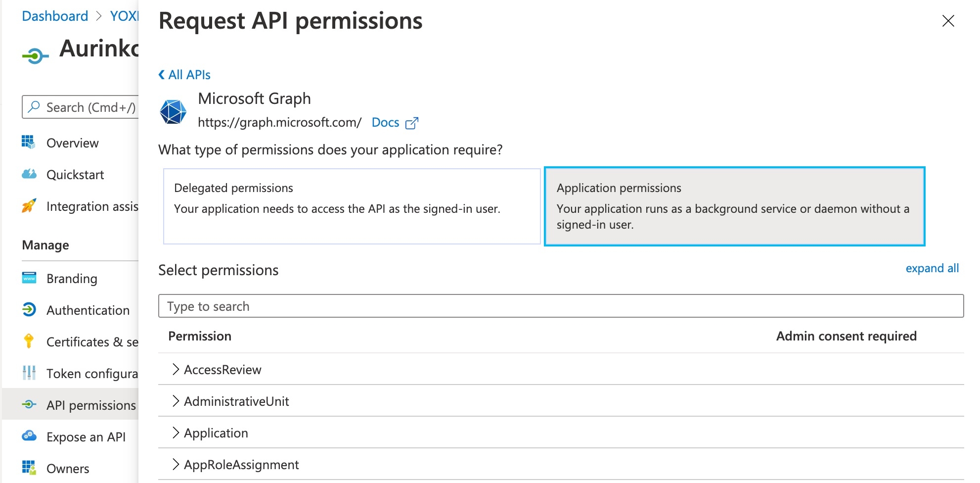The width and height of the screenshot is (980, 483).
Task: Click the Authentication arrow icon
Action: (29, 310)
